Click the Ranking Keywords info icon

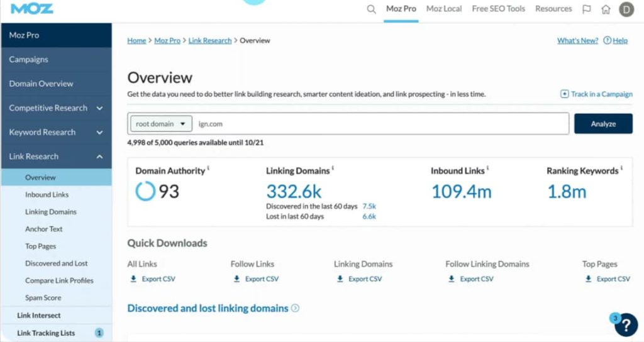(621, 168)
